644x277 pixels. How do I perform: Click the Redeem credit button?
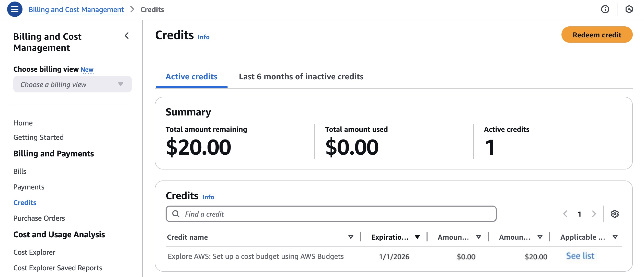[597, 35]
